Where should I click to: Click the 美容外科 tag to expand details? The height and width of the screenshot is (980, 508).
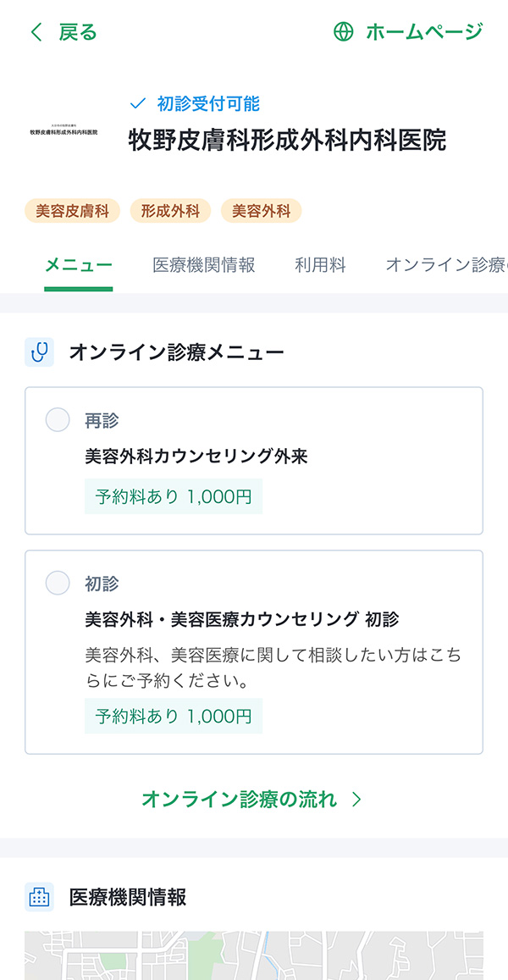[262, 210]
